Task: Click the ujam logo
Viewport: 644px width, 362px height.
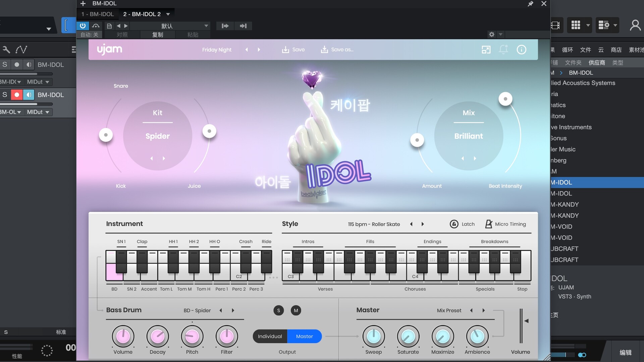Action: tap(110, 50)
